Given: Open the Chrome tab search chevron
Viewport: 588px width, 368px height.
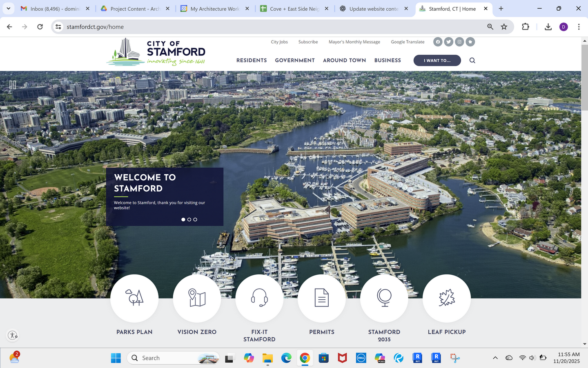Looking at the screenshot, I should click(8, 9).
